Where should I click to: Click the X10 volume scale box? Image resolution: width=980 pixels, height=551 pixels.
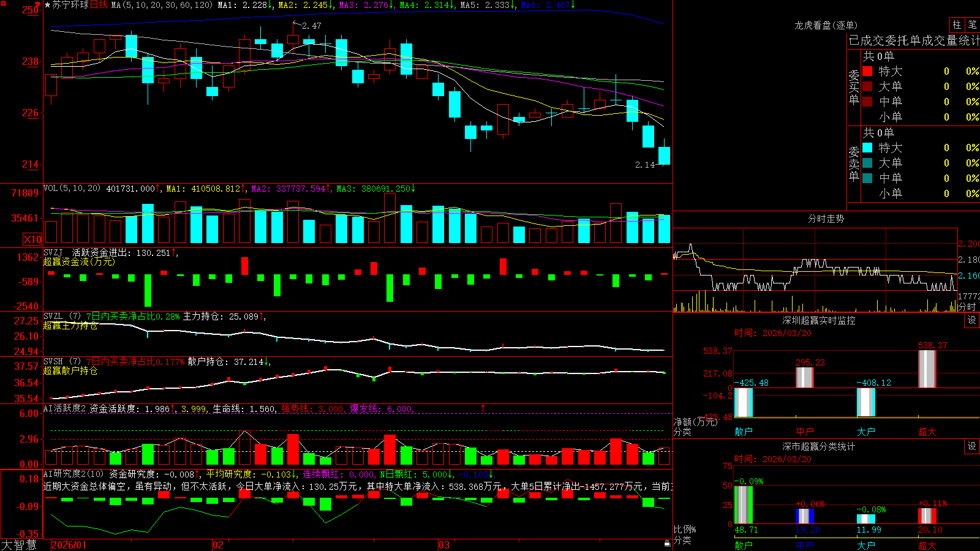[32, 239]
